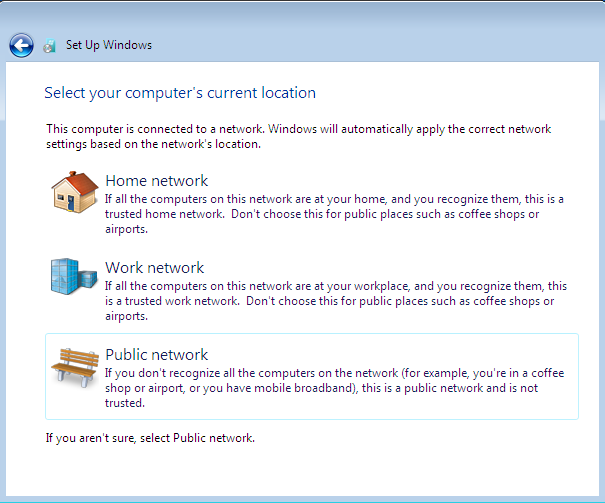605x503 pixels.
Task: Choose the 'Home network' title link
Action: tap(157, 181)
